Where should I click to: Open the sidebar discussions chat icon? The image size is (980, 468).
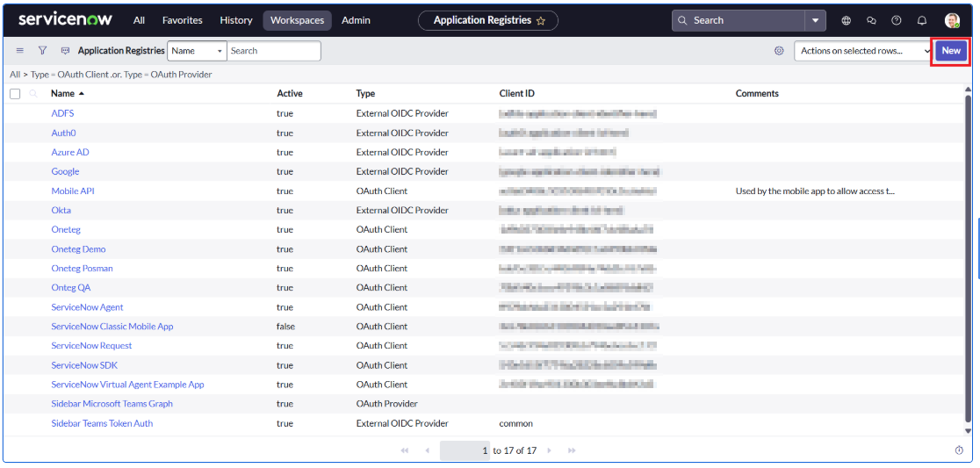point(871,20)
